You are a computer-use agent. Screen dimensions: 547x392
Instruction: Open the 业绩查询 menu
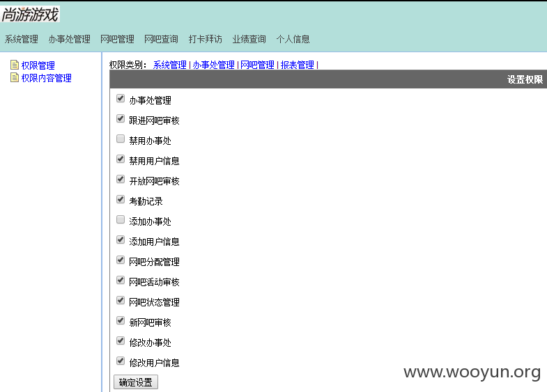pos(249,39)
